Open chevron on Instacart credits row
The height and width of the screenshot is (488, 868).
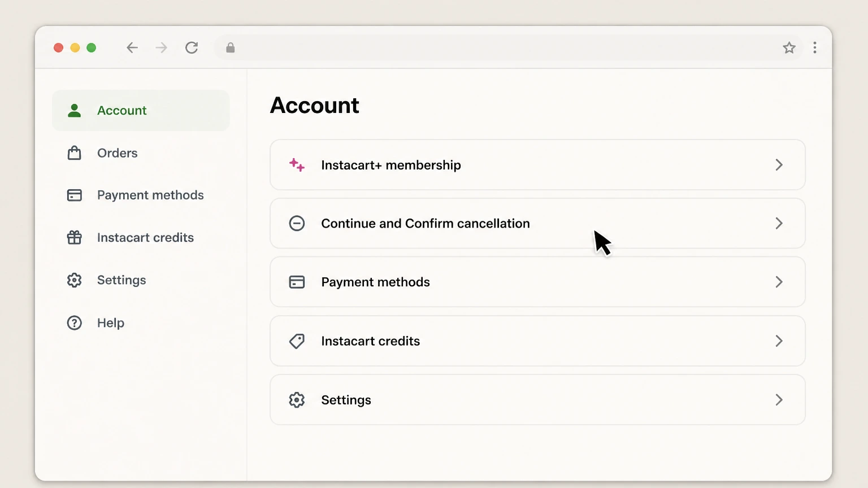click(779, 341)
